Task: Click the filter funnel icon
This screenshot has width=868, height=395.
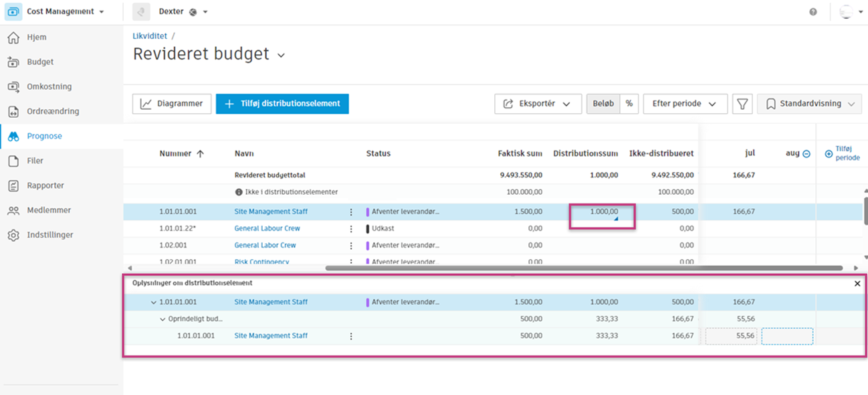Action: point(742,104)
